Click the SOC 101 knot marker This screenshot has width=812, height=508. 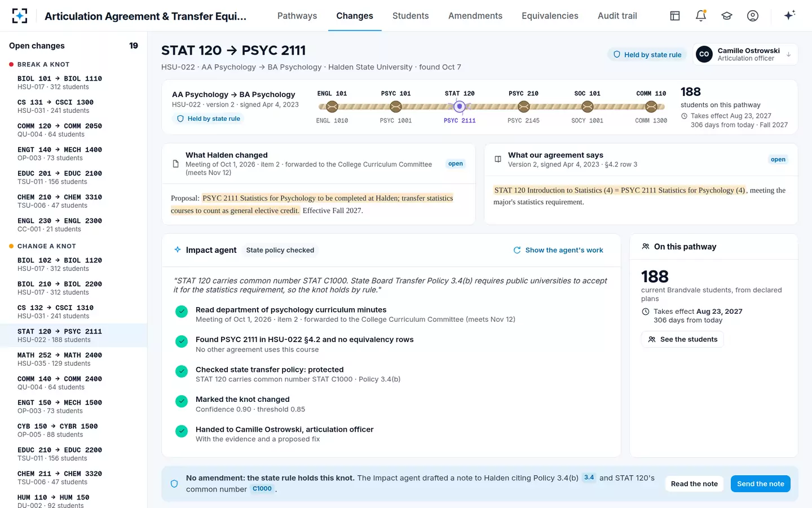588,106
